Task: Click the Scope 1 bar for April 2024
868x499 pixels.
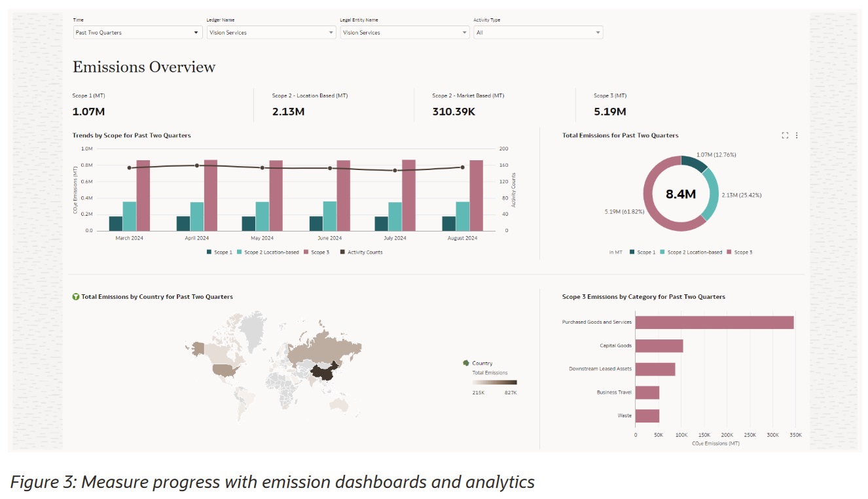Action: click(183, 224)
